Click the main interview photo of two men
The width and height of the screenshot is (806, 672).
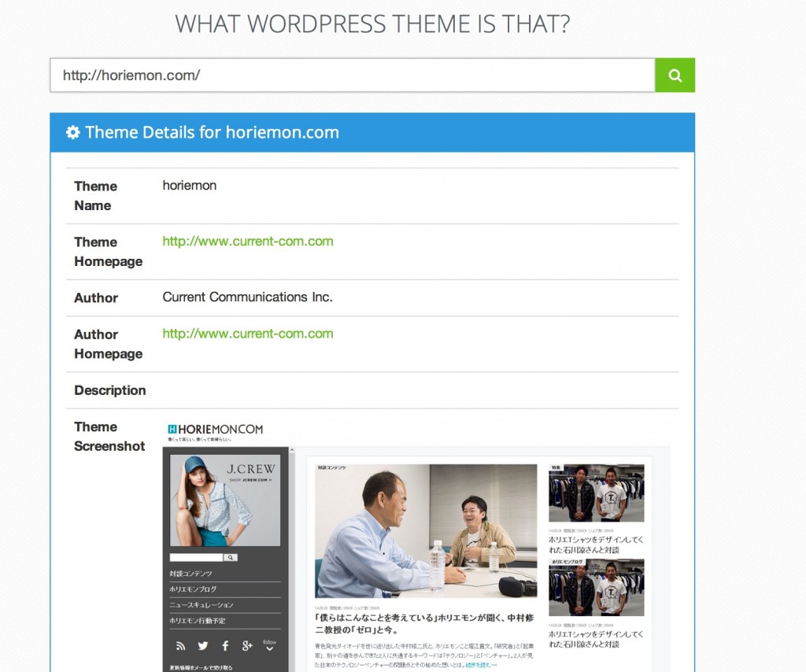tap(426, 530)
